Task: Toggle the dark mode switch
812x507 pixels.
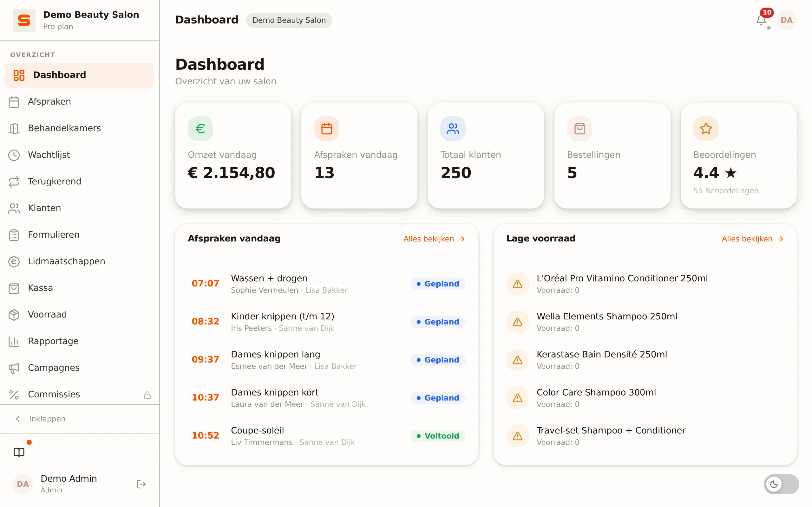Action: tap(781, 484)
